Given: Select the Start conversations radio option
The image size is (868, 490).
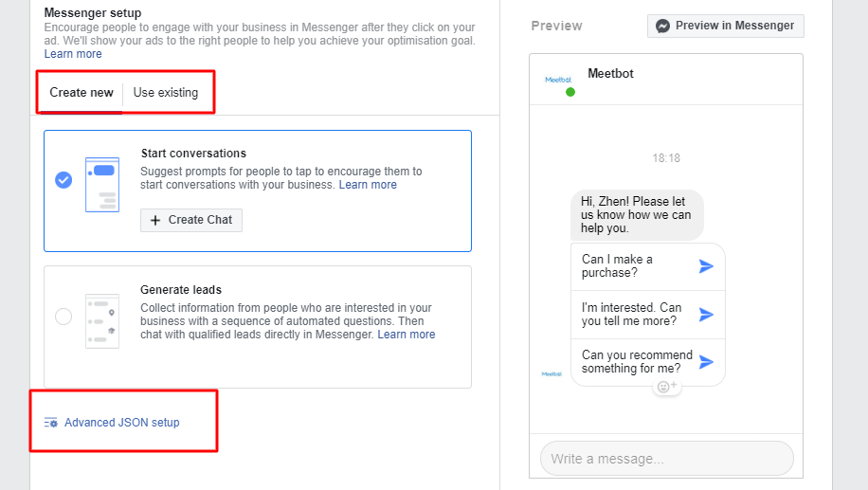Looking at the screenshot, I should 63,180.
